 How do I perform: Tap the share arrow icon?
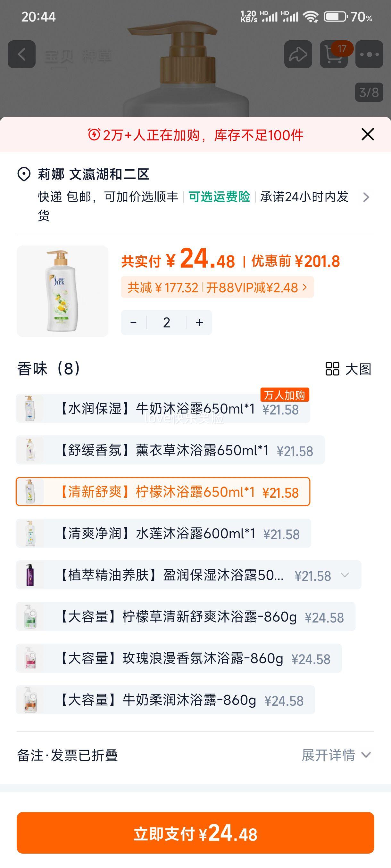(298, 54)
